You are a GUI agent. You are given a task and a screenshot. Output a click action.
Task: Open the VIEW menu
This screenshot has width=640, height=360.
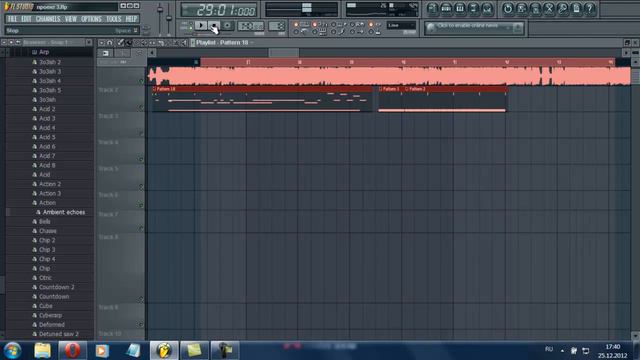pyautogui.click(x=71, y=19)
